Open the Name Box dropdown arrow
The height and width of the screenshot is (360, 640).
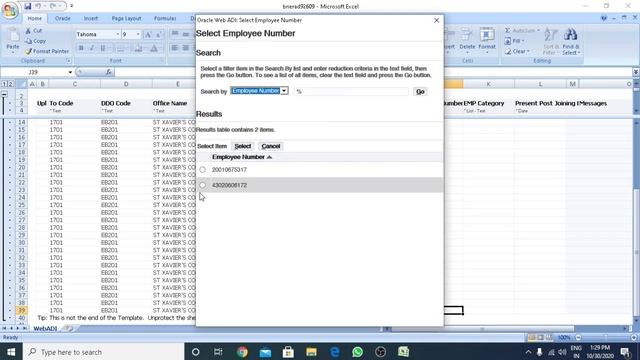(x=70, y=72)
